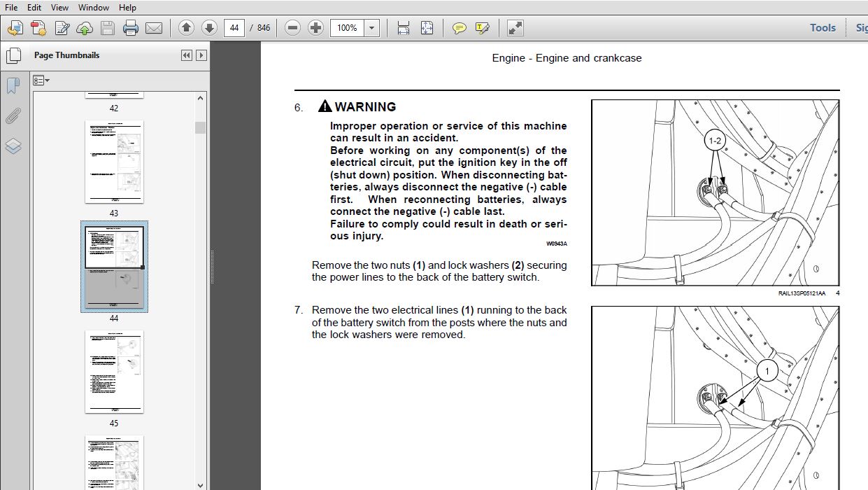Zoom out with the minus button

[293, 28]
